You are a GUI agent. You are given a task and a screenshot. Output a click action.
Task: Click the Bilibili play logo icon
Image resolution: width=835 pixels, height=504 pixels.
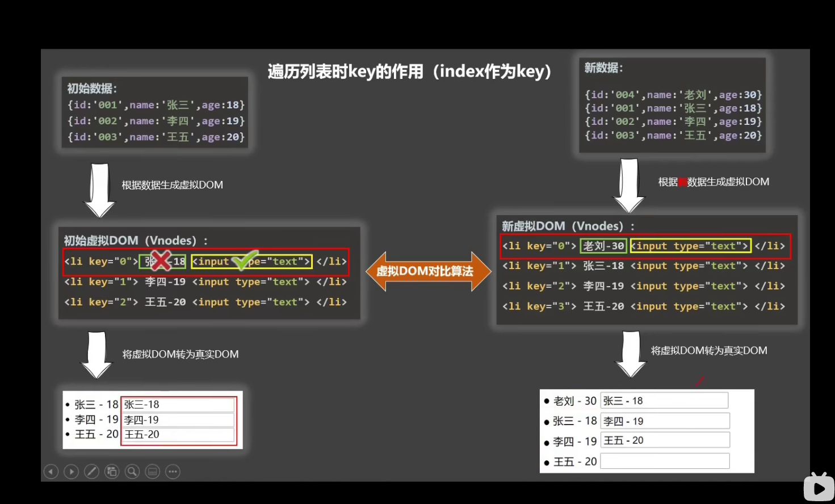tap(819, 487)
